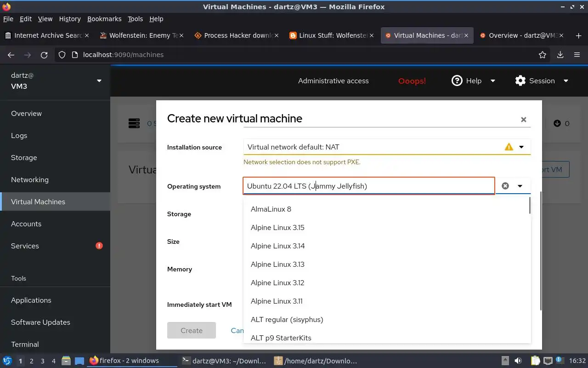588x368 pixels.
Task: Open the View menu
Action: pyautogui.click(x=45, y=19)
